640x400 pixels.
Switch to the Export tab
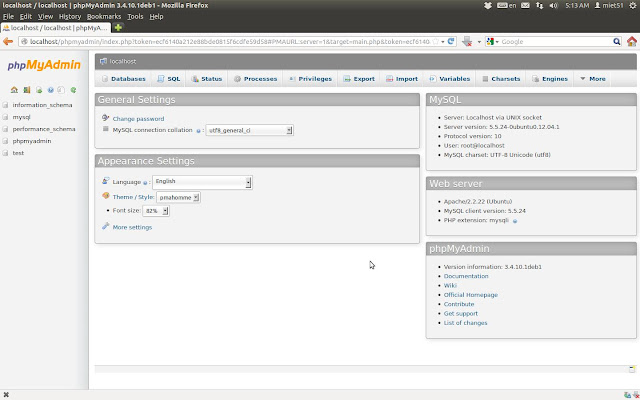click(x=359, y=79)
